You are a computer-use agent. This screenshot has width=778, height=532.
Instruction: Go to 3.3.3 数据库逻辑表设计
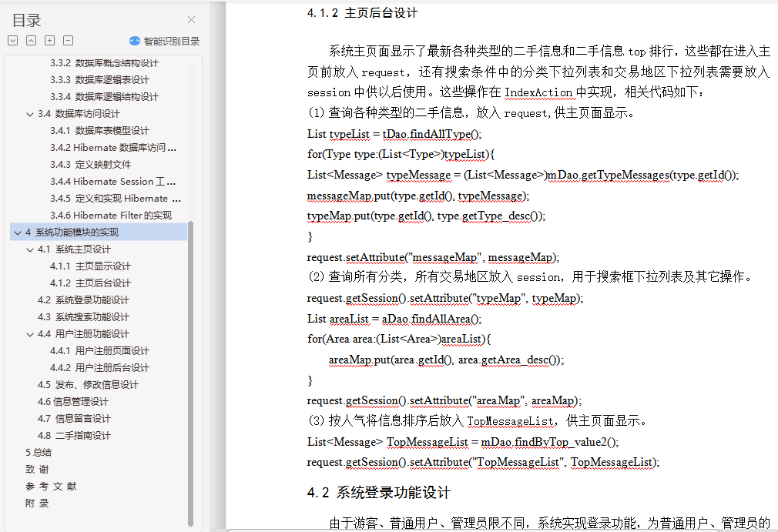coord(99,80)
